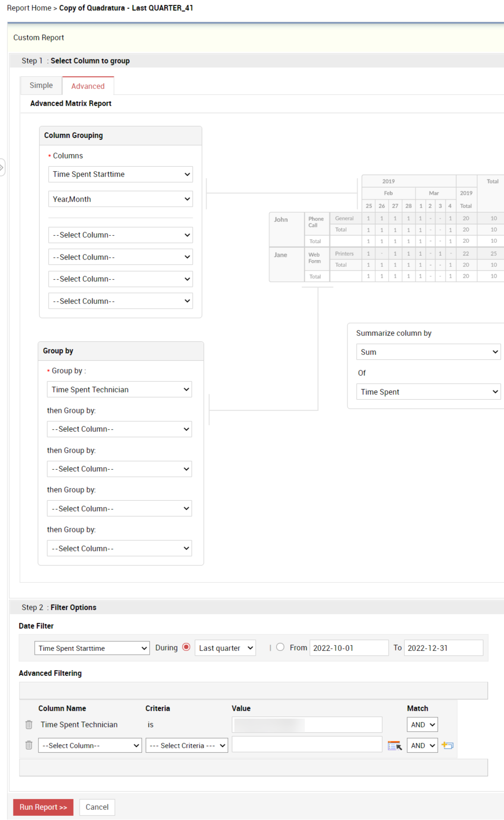The height and width of the screenshot is (820, 504).
Task: Click the matrix report preview image
Action: click(386, 228)
